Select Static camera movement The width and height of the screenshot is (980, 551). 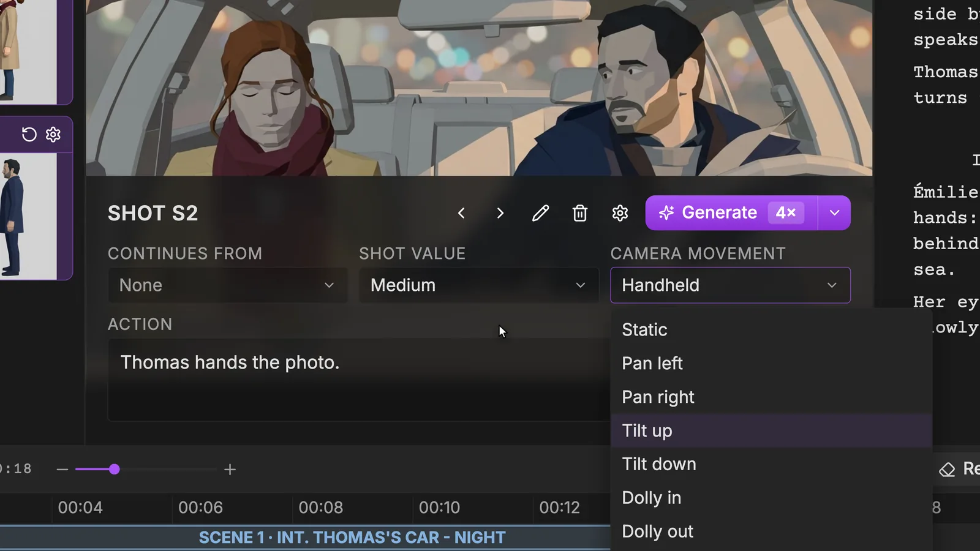(x=771, y=330)
